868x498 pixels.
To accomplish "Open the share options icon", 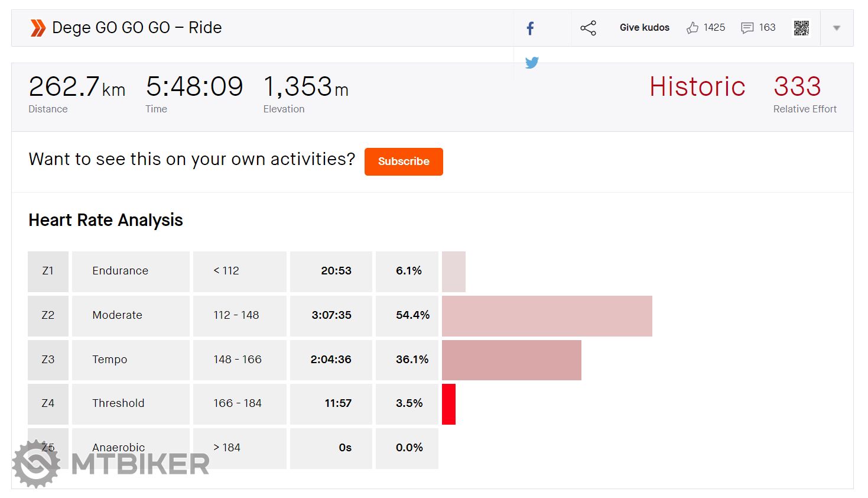I will click(x=588, y=28).
